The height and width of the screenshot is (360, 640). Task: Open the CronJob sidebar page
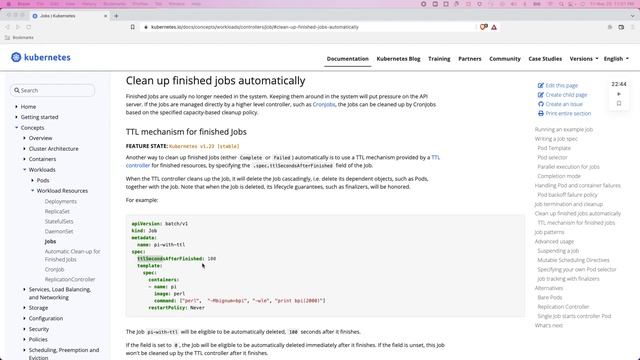(x=54, y=269)
